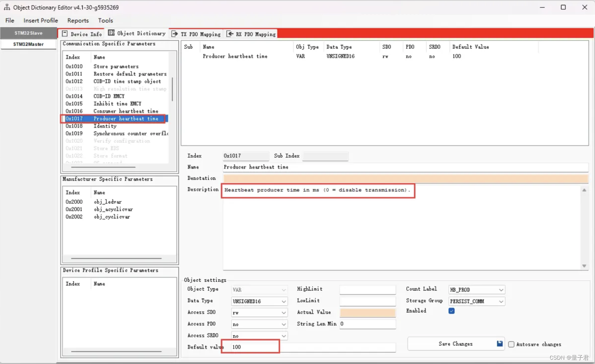595x364 pixels.
Task: Open the File menu
Action: (x=10, y=20)
